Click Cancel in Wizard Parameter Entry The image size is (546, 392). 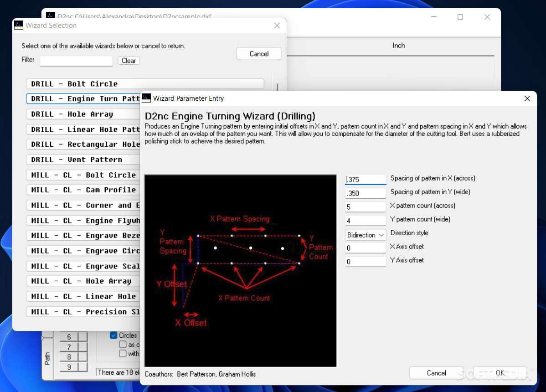point(436,373)
